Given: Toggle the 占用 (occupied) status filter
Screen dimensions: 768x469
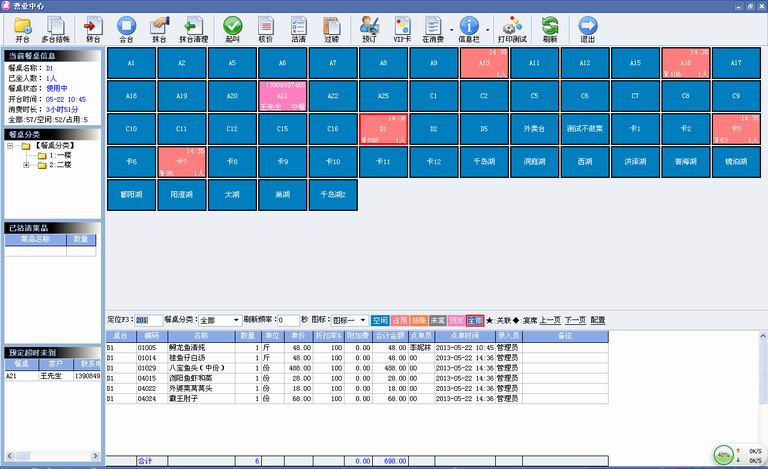Looking at the screenshot, I should click(x=399, y=320).
